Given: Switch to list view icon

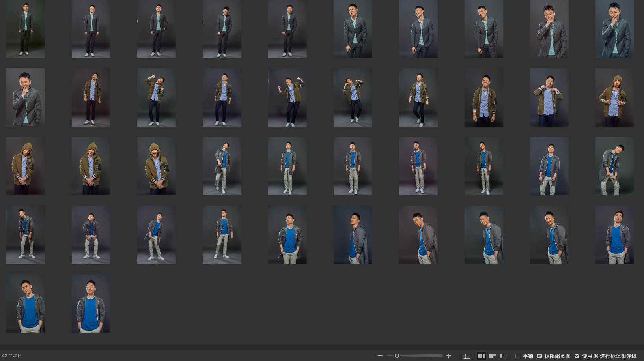Looking at the screenshot, I should 504,356.
